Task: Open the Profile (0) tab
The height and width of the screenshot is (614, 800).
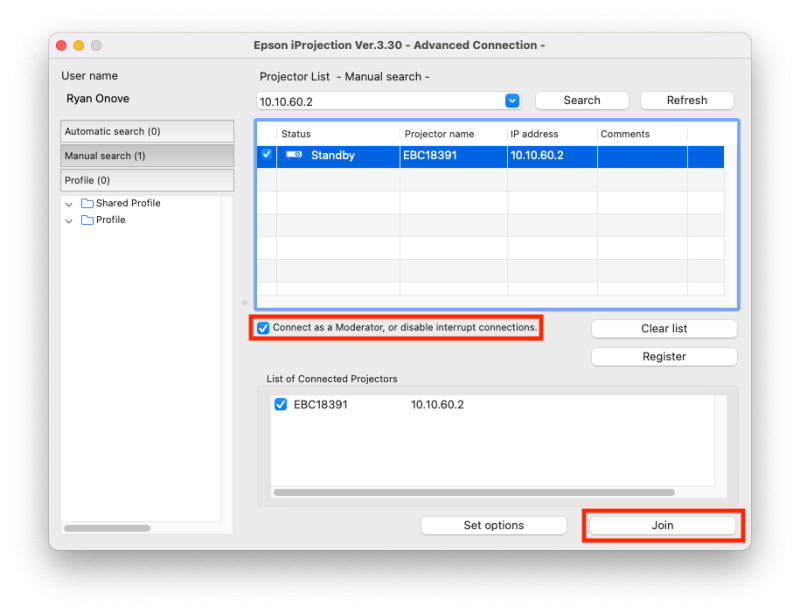Action: pyautogui.click(x=147, y=180)
